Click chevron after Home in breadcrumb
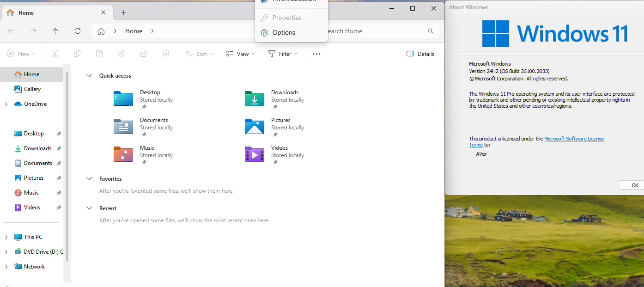 click(152, 31)
